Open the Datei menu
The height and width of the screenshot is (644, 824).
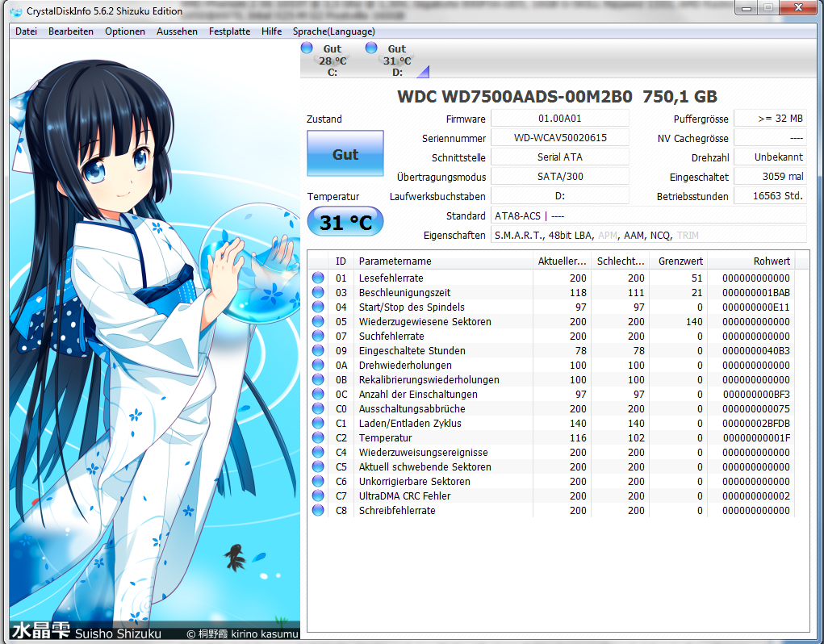coord(26,31)
